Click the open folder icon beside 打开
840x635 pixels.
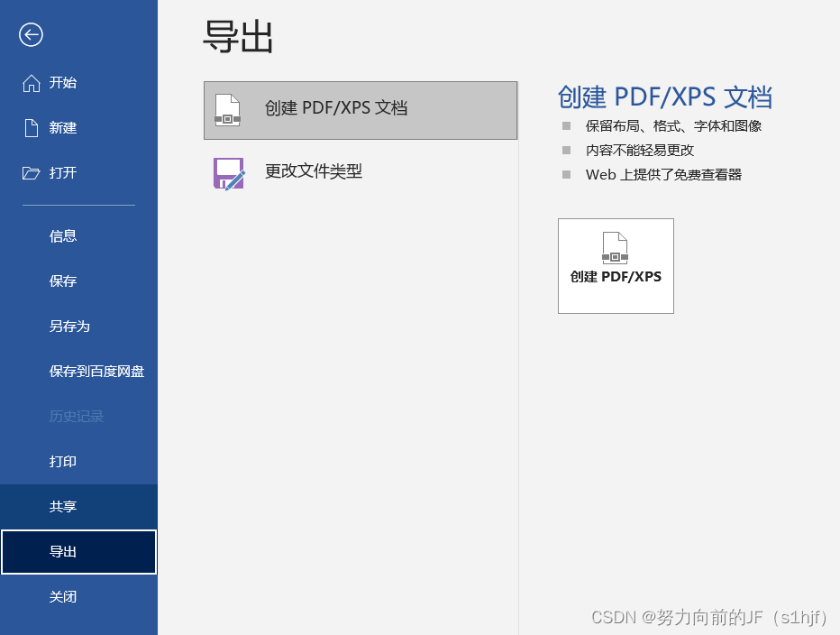[29, 173]
